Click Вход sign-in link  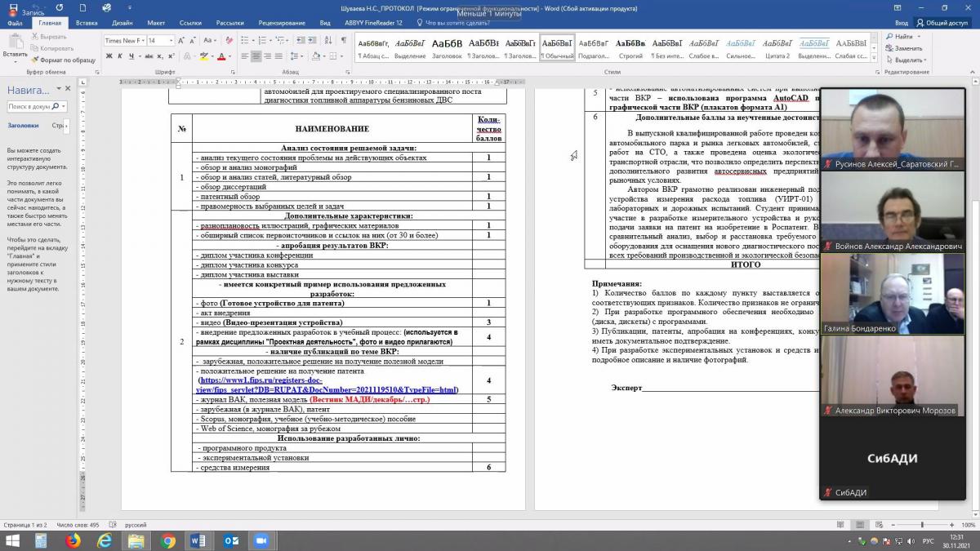click(x=901, y=23)
